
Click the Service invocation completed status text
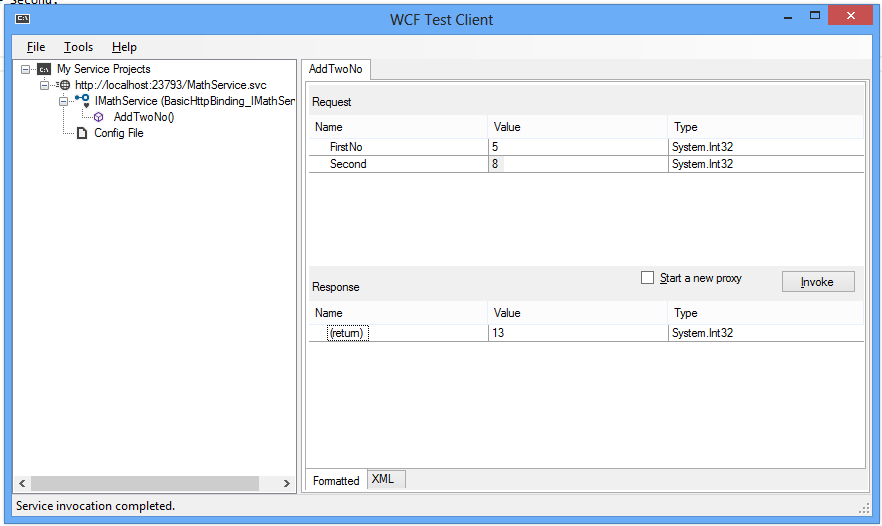[x=96, y=506]
